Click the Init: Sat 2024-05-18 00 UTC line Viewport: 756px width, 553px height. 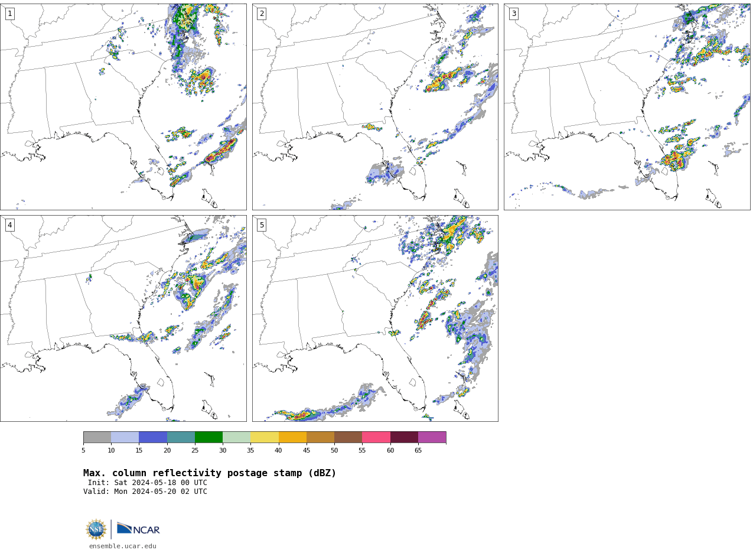point(148,483)
